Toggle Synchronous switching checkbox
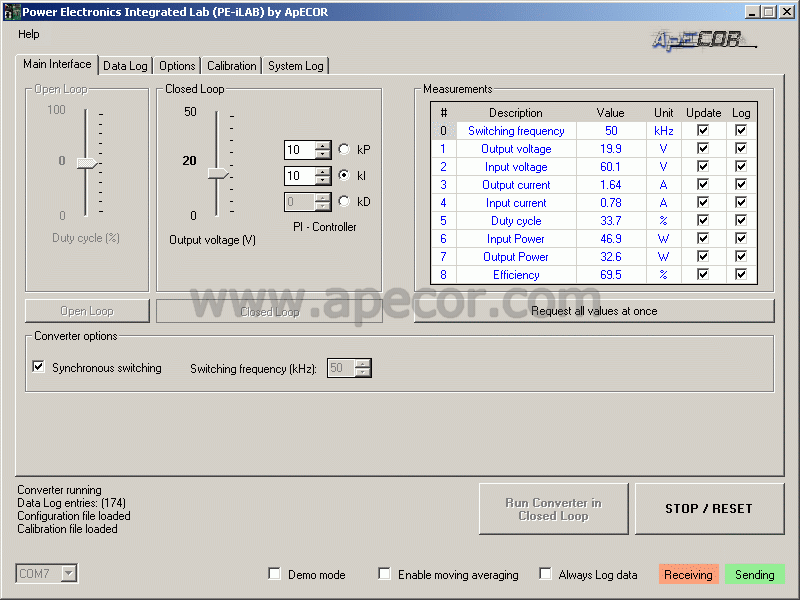The height and width of the screenshot is (600, 800). [38, 367]
